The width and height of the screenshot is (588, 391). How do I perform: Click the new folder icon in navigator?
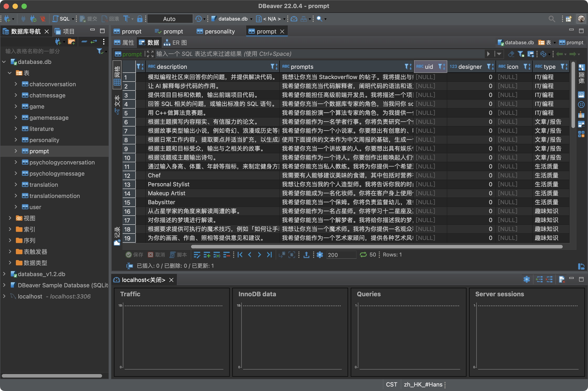coord(71,42)
